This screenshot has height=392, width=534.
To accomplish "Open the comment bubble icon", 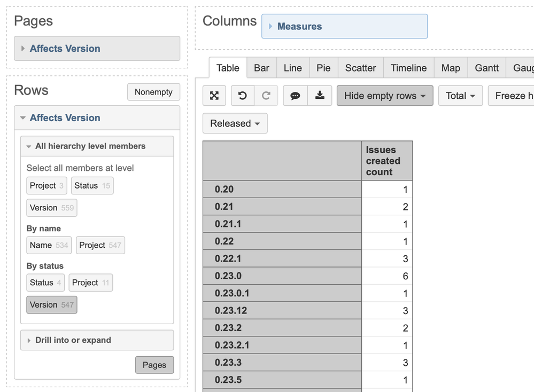I will (x=295, y=96).
